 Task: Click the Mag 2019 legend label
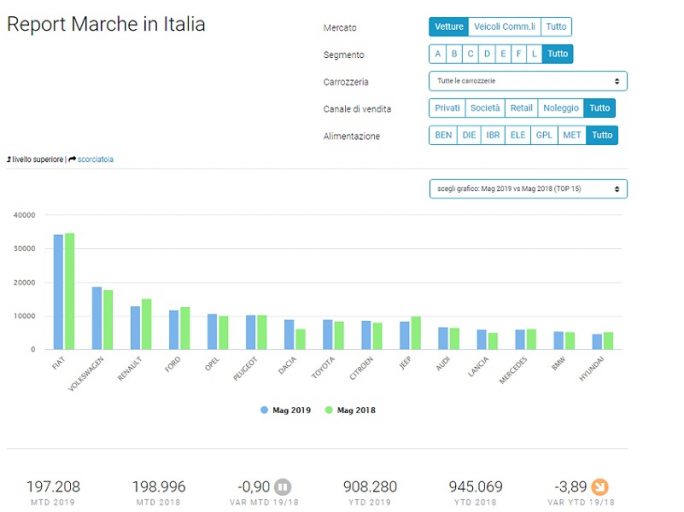[x=291, y=410]
